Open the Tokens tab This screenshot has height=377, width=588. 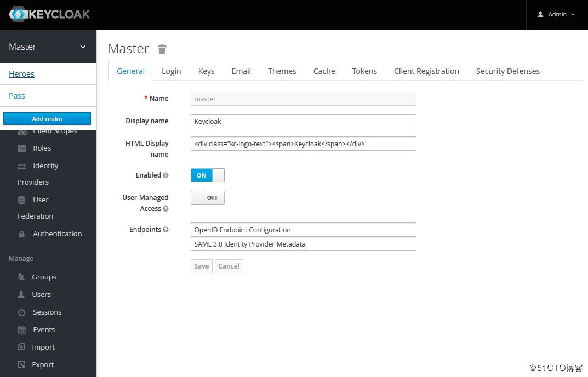pyautogui.click(x=364, y=71)
